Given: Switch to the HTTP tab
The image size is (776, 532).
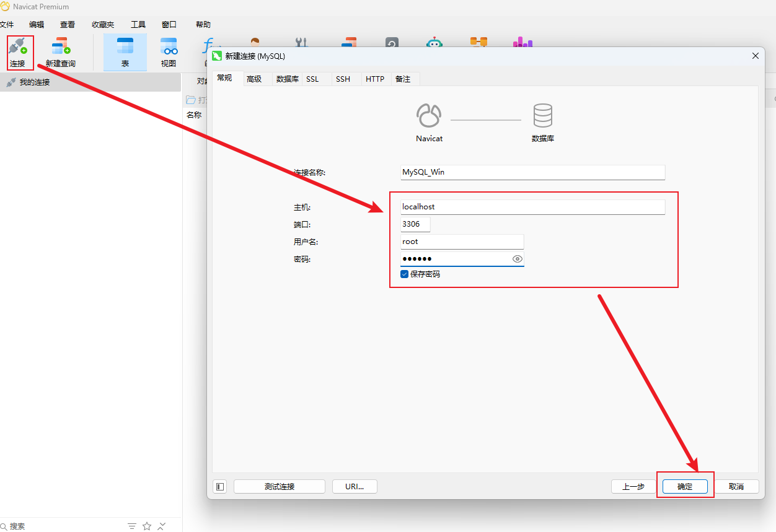Looking at the screenshot, I should (x=375, y=79).
